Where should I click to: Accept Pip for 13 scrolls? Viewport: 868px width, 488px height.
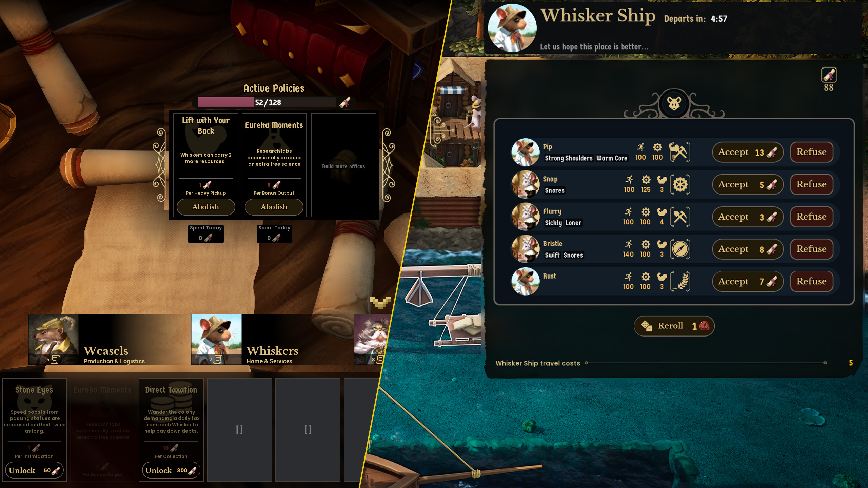coord(748,152)
